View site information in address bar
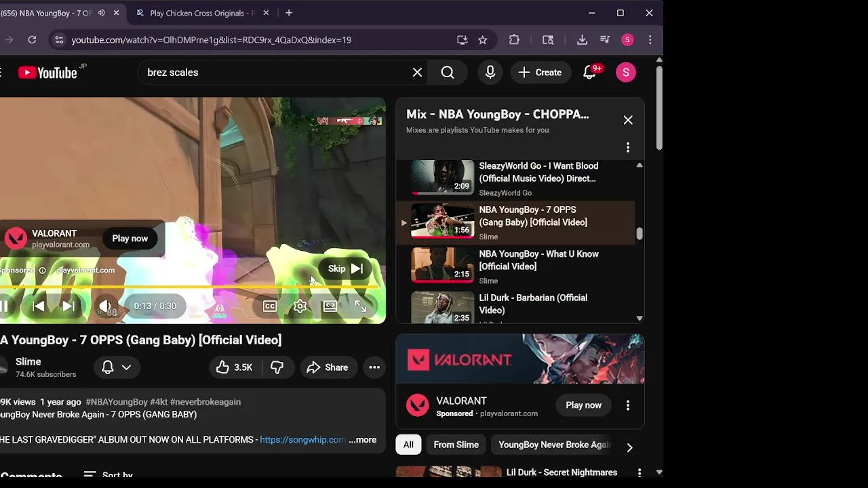 [x=59, y=40]
